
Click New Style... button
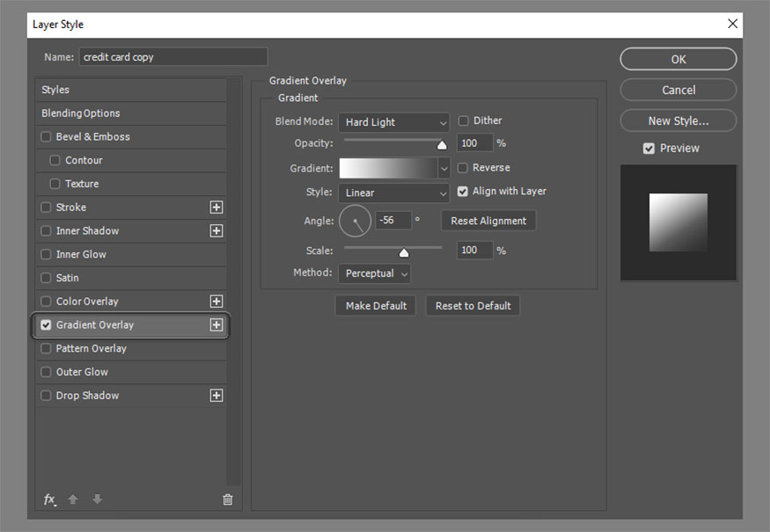point(678,120)
